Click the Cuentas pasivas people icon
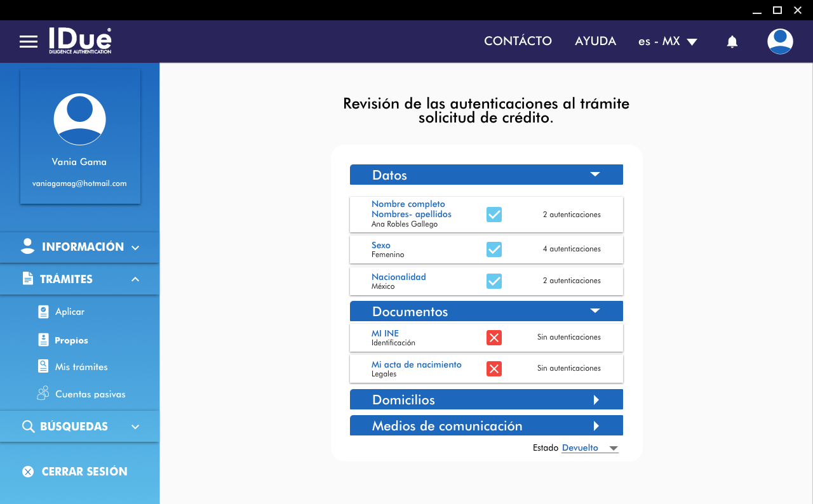 coord(43,394)
